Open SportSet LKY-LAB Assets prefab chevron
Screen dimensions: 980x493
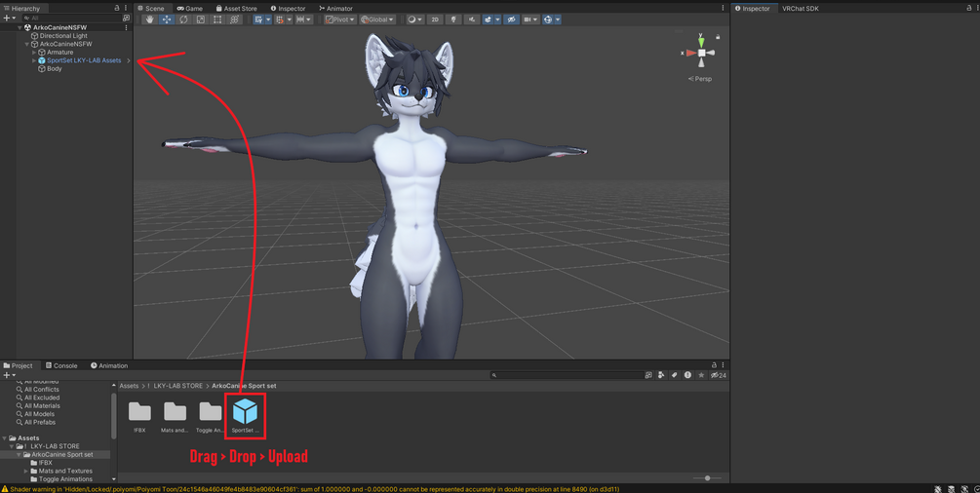point(129,60)
